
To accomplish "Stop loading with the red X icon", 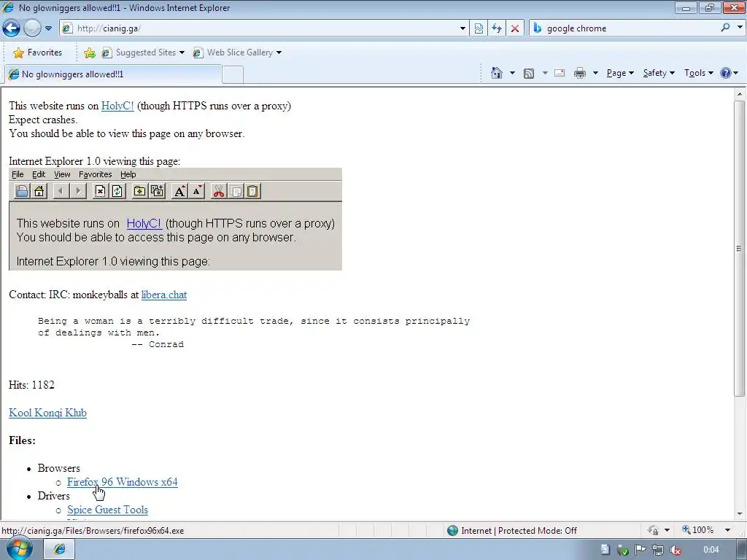I will point(514,28).
